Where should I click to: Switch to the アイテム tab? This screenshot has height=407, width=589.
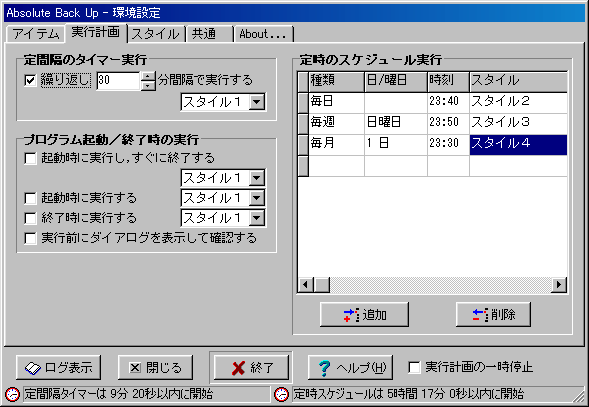click(36, 34)
